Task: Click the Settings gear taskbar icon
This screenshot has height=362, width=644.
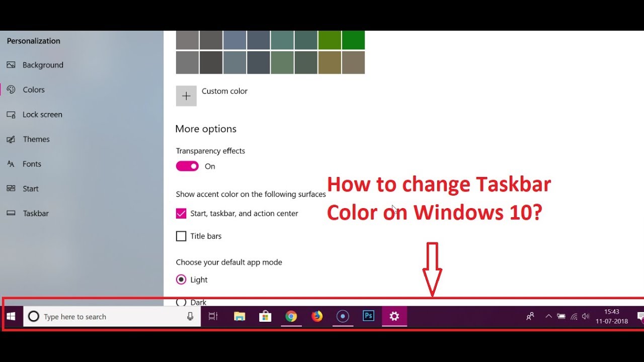Action: click(394, 316)
